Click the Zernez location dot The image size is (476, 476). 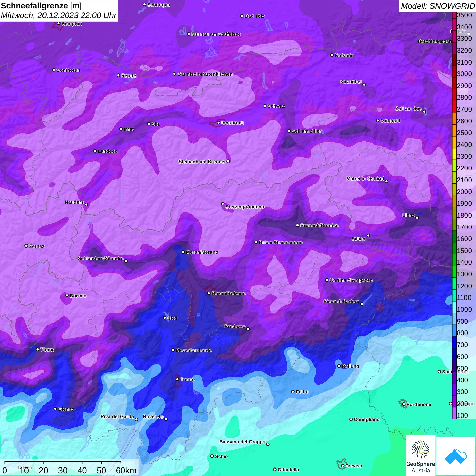click(x=26, y=246)
